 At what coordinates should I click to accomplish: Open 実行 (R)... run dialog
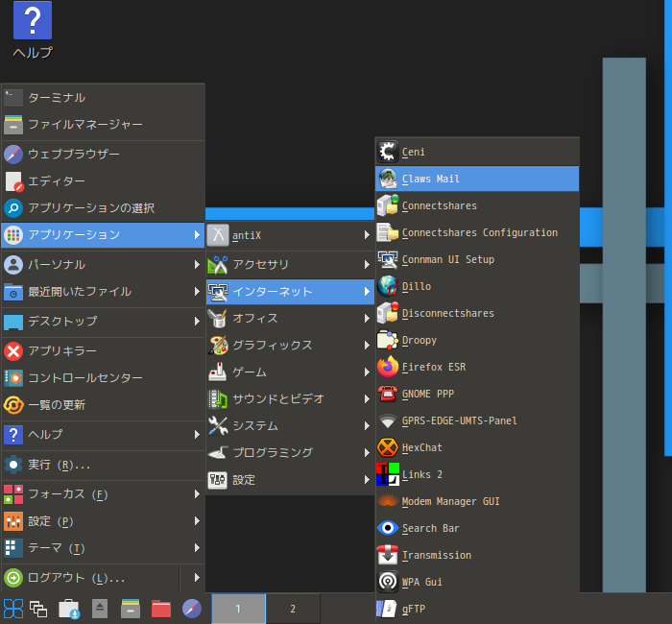pyautogui.click(x=103, y=465)
